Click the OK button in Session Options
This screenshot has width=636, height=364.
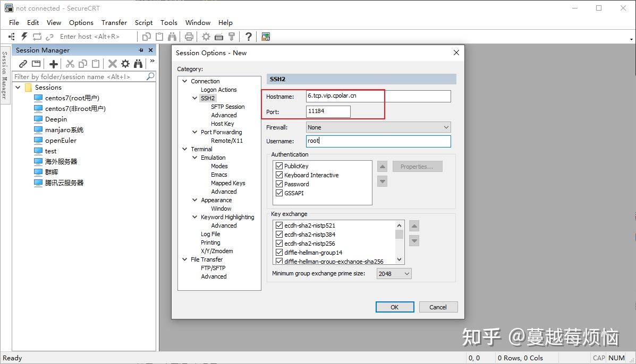394,307
